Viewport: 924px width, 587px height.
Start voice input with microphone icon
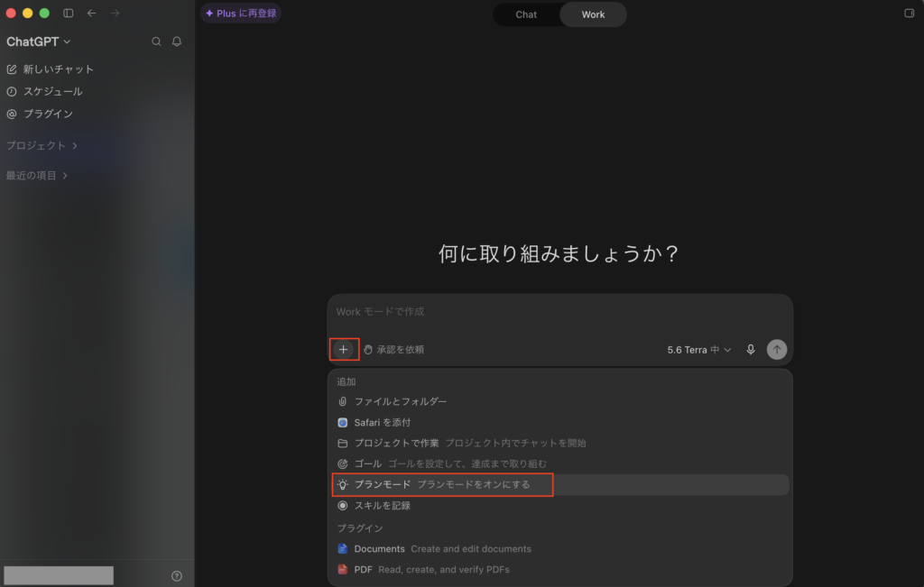coord(751,349)
